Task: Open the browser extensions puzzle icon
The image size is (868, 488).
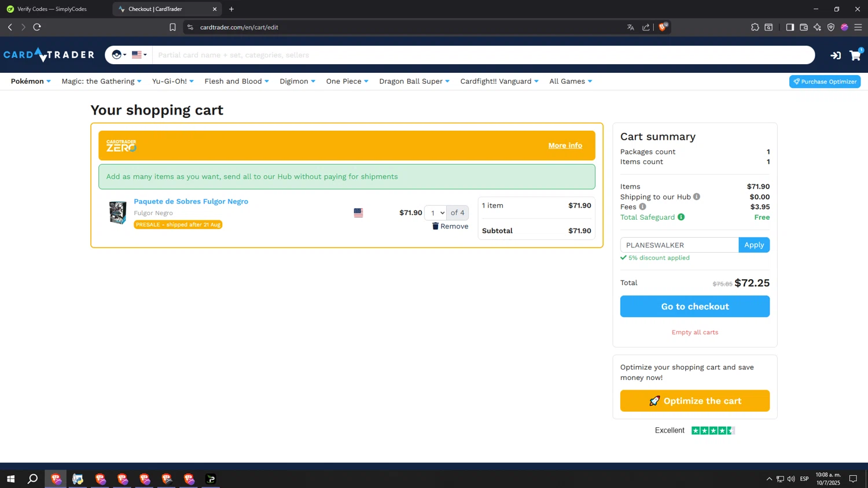Action: tap(755, 27)
